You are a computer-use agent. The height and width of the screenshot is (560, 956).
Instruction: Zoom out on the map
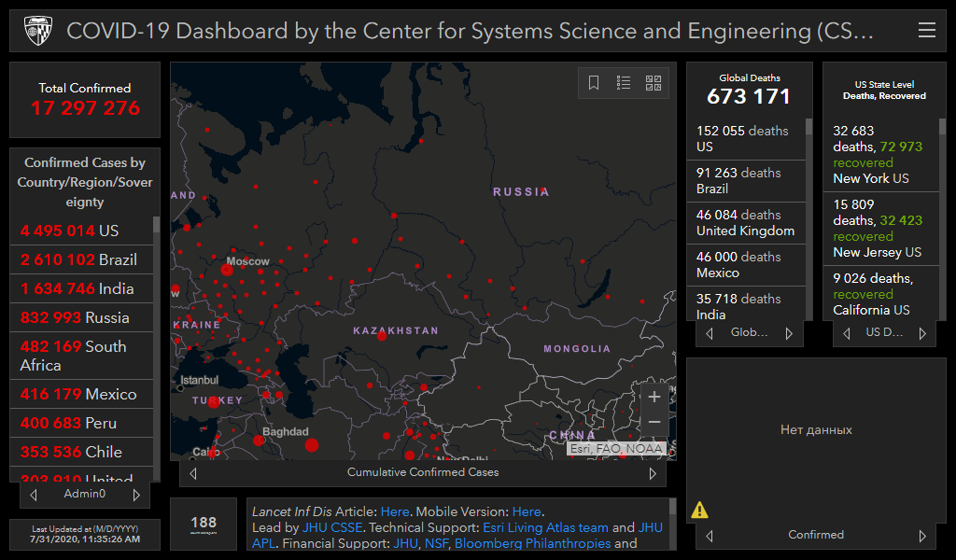[x=654, y=423]
